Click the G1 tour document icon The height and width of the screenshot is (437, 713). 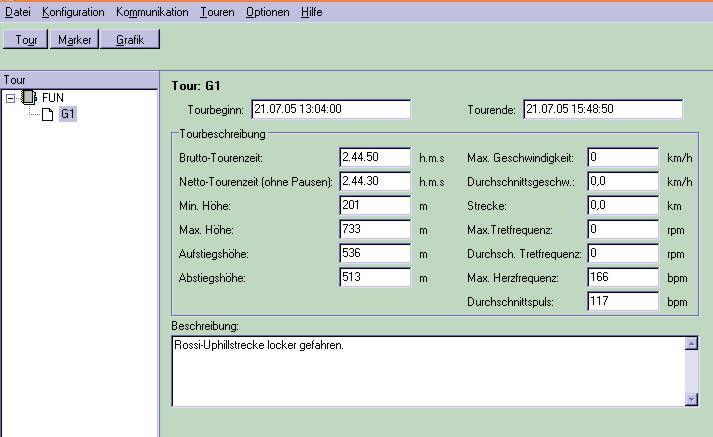[x=46, y=114]
